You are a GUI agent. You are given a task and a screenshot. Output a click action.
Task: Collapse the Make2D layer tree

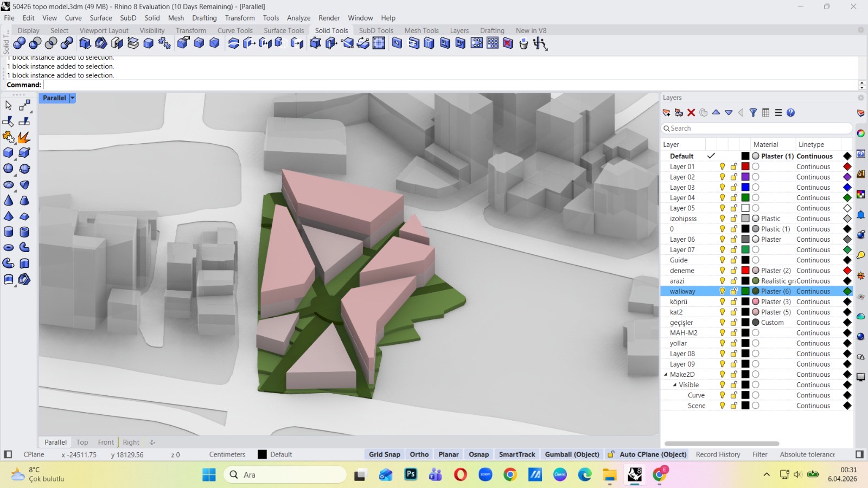point(666,375)
